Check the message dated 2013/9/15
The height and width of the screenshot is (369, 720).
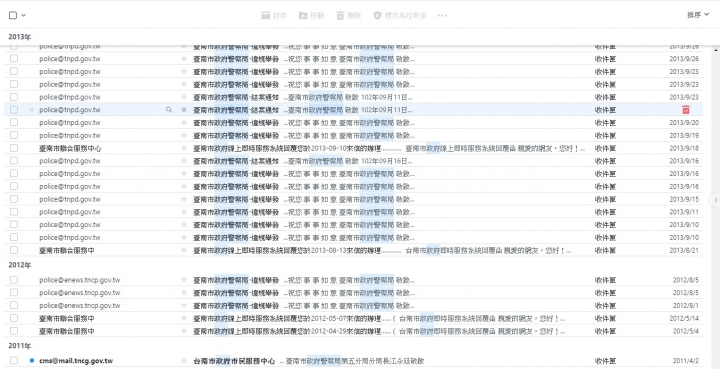(14, 199)
